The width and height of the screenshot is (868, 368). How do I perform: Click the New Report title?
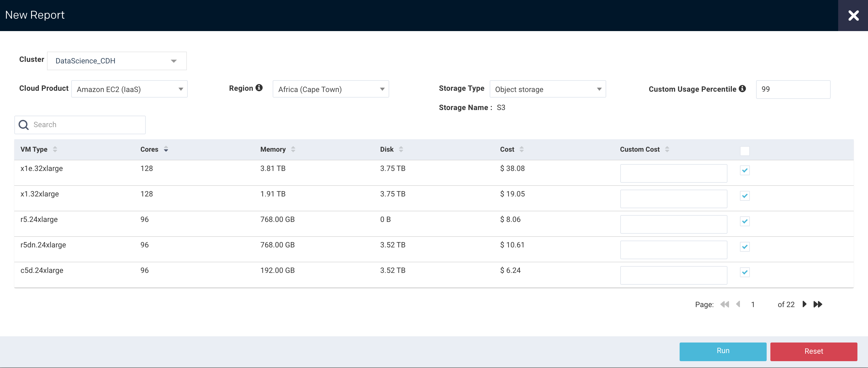35,15
